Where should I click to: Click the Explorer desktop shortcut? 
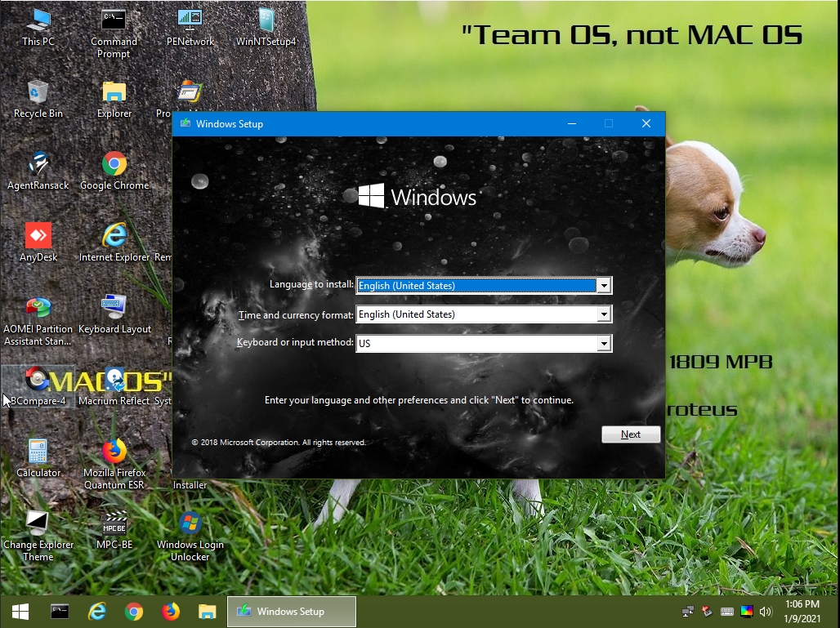114,100
